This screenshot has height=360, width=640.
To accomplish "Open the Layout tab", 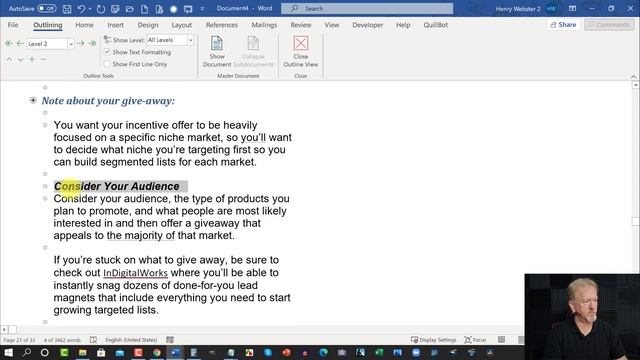I will pyautogui.click(x=182, y=25).
